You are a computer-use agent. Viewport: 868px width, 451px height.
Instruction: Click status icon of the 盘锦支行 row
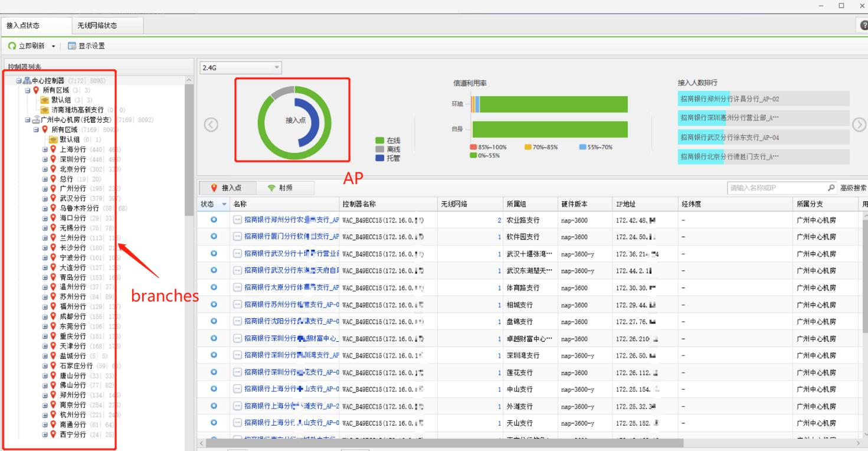click(214, 322)
